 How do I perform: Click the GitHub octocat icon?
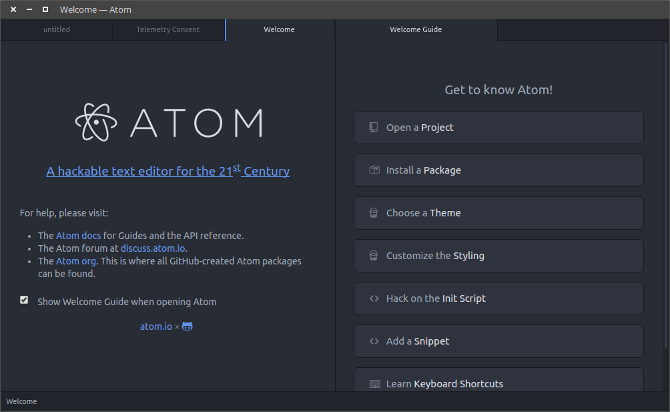pyautogui.click(x=187, y=327)
